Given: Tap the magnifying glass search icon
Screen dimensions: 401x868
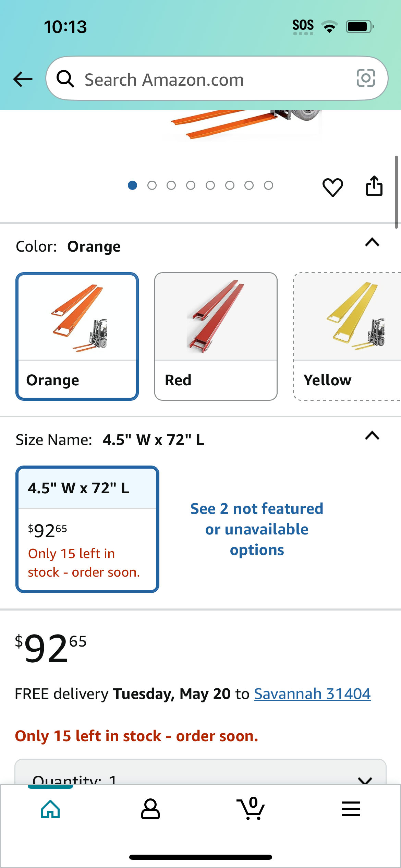Looking at the screenshot, I should pyautogui.click(x=65, y=79).
